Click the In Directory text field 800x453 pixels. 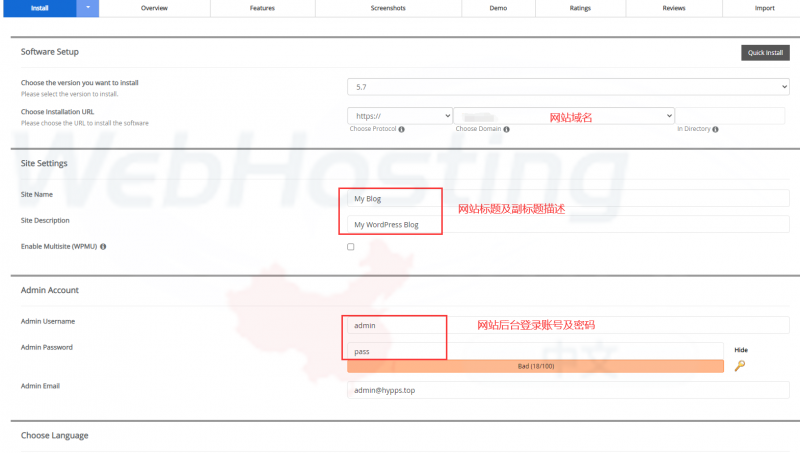point(730,116)
